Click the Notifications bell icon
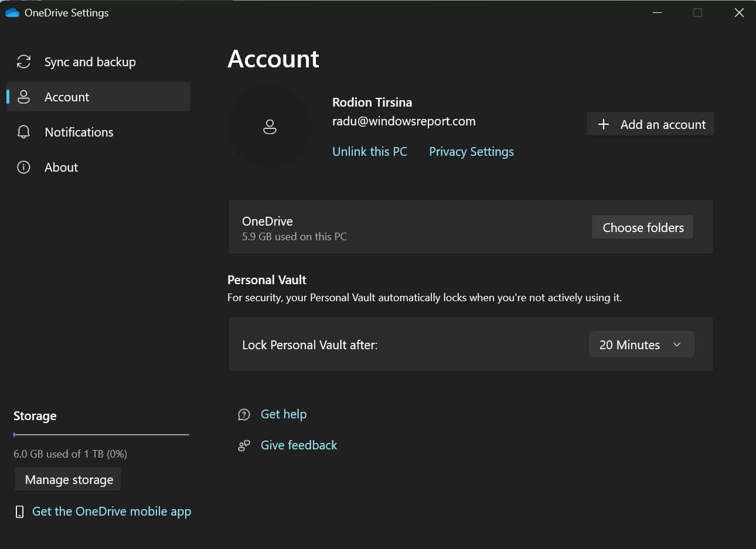The image size is (756, 549). [x=23, y=132]
